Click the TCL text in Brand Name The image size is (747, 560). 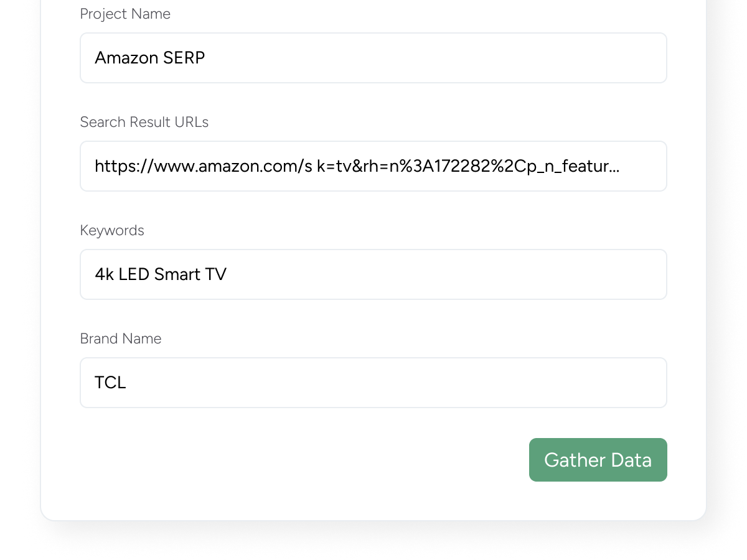[x=110, y=383]
